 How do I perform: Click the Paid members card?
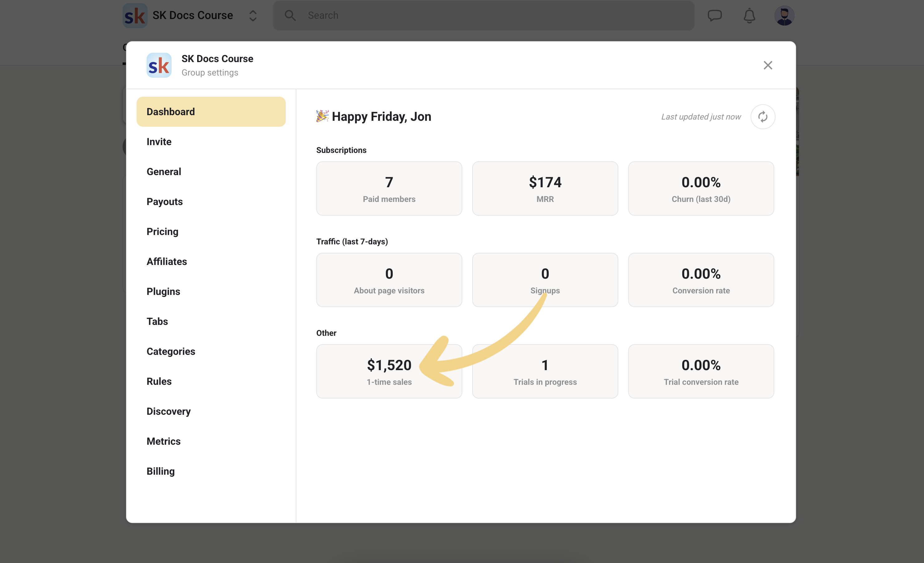(x=389, y=189)
